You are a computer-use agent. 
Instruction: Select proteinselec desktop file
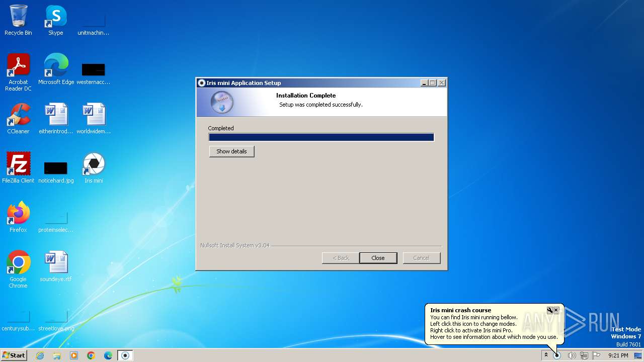[x=56, y=221]
